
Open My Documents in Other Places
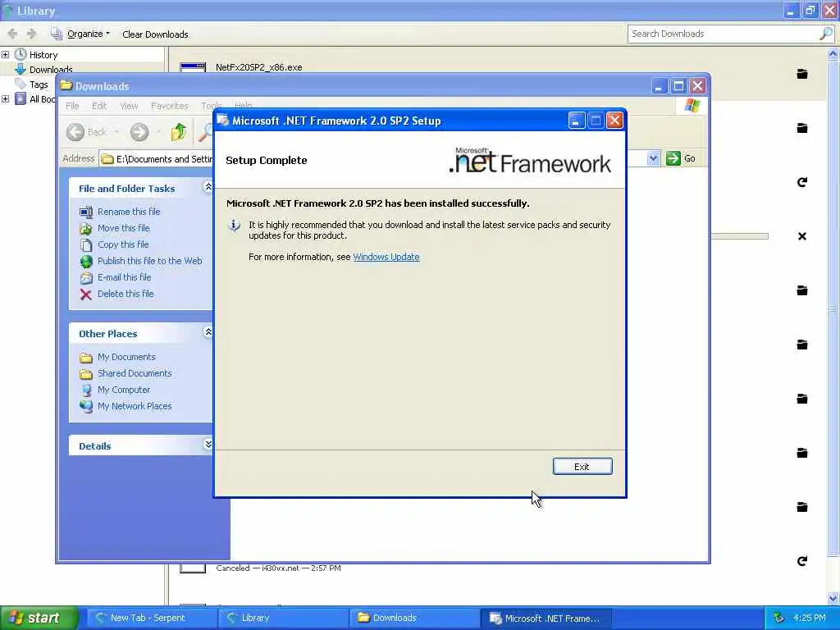coord(126,357)
